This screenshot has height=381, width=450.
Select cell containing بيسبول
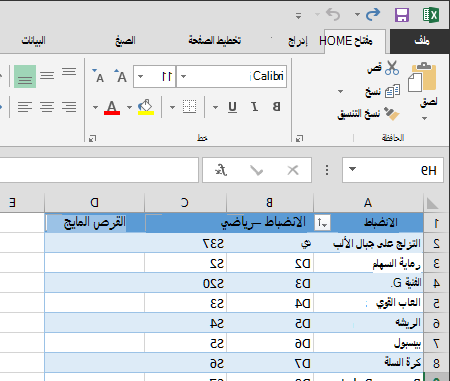368,343
